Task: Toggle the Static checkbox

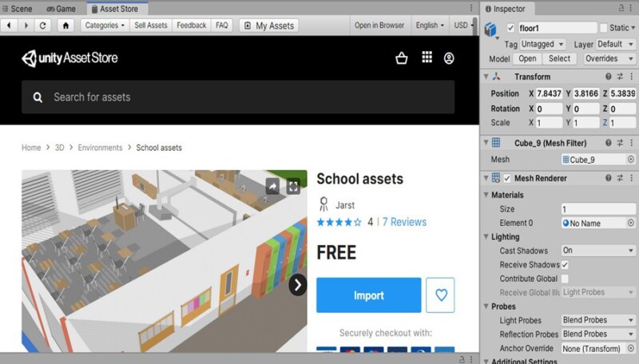Action: [604, 28]
